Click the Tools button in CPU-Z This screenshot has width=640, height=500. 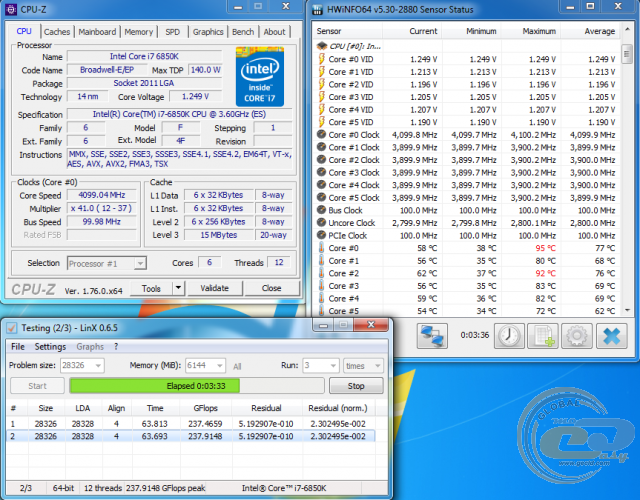[x=151, y=288]
